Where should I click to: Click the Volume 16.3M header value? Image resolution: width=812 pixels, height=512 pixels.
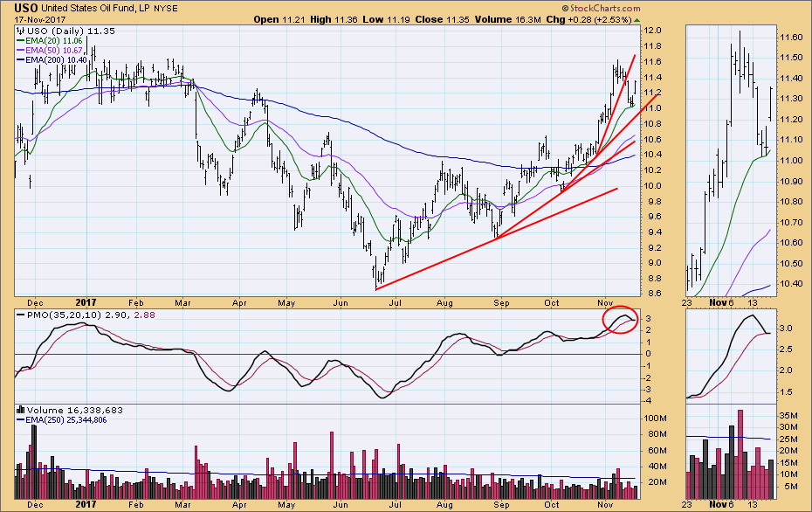coord(507,20)
